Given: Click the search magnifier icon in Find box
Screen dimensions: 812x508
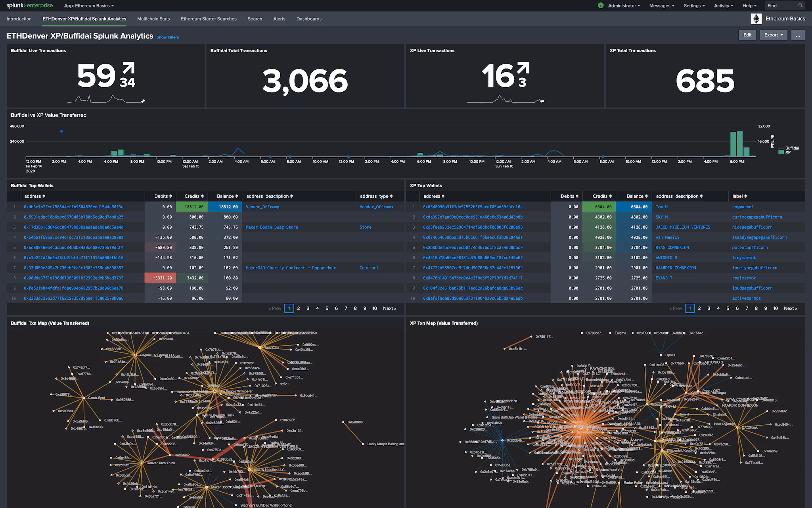Looking at the screenshot, I should coord(800,6).
